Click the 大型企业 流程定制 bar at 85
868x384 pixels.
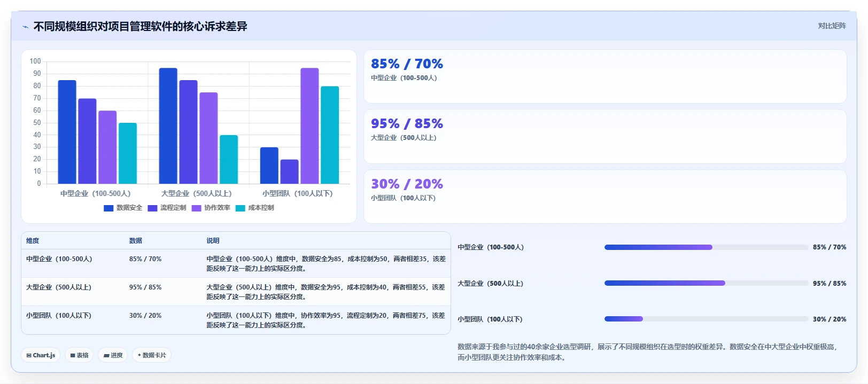click(189, 132)
